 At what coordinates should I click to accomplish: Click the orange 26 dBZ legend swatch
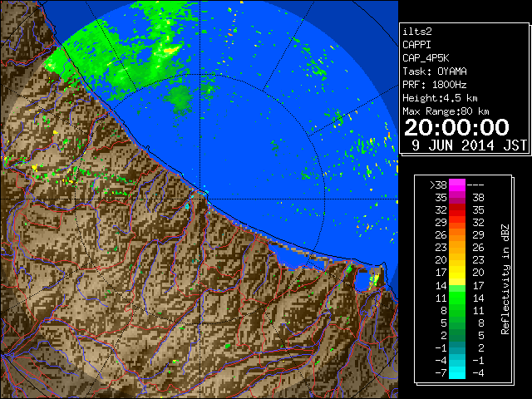457,234
